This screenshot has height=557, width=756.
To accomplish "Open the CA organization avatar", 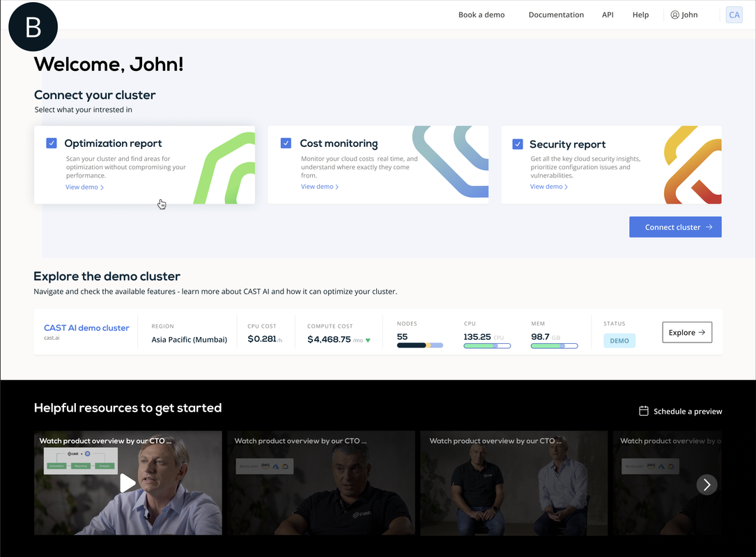I will 734,15.
